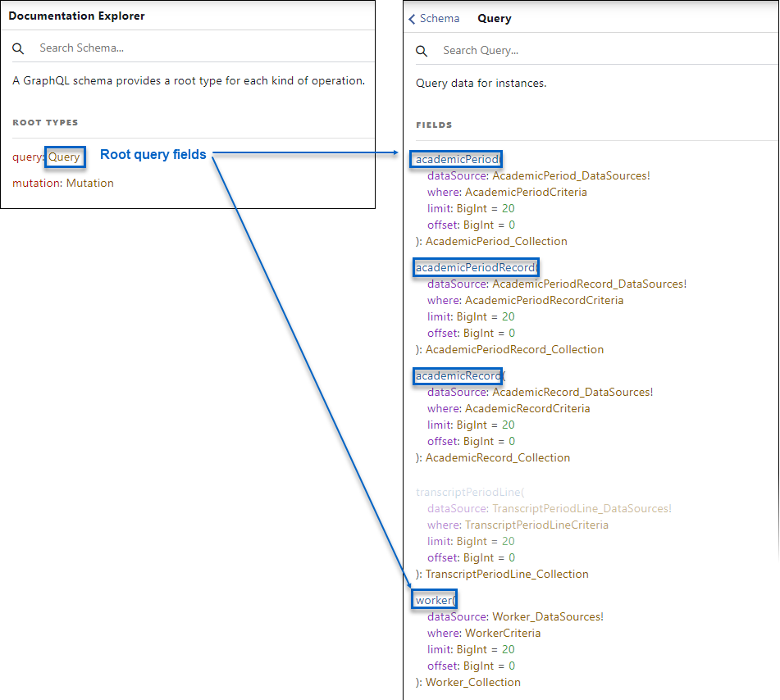Screen dimensions: 780x700
Task: Open TranscriptPeriodLine_Collection return type
Action: coord(507,575)
